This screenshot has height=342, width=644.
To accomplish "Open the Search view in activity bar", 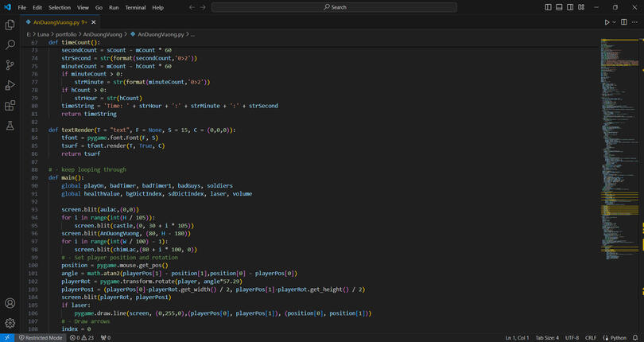I will (10, 45).
